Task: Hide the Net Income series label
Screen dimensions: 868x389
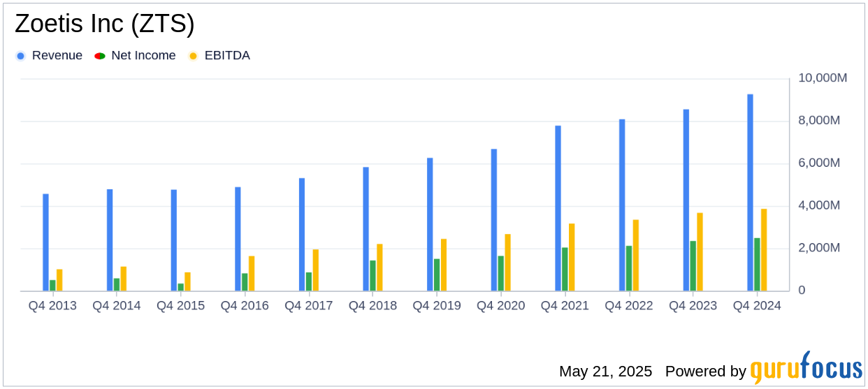Action: pyautogui.click(x=144, y=56)
